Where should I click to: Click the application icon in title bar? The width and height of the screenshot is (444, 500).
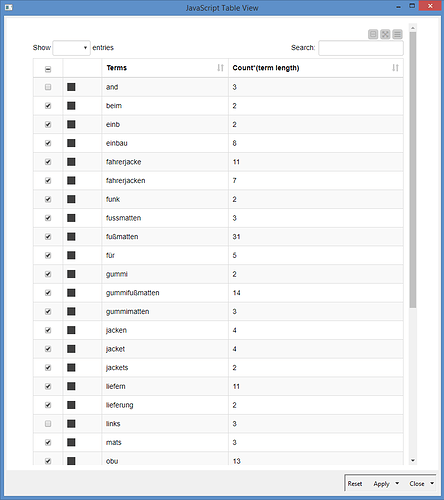coord(9,7)
